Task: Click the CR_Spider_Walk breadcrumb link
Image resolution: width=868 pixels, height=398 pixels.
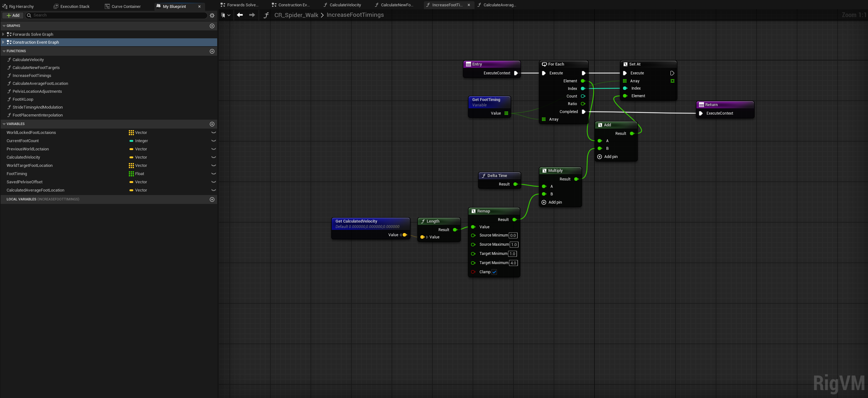Action: coord(296,15)
